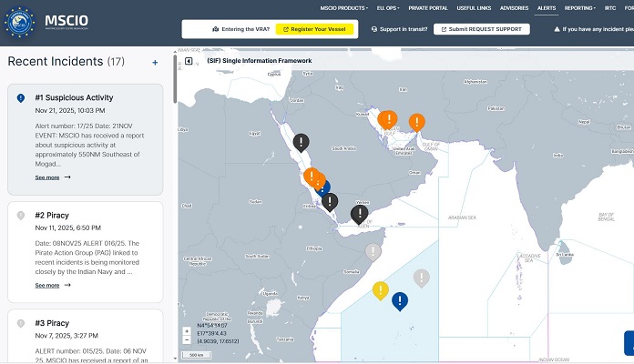
Task: Go to the Advisories page
Action: 514,7
